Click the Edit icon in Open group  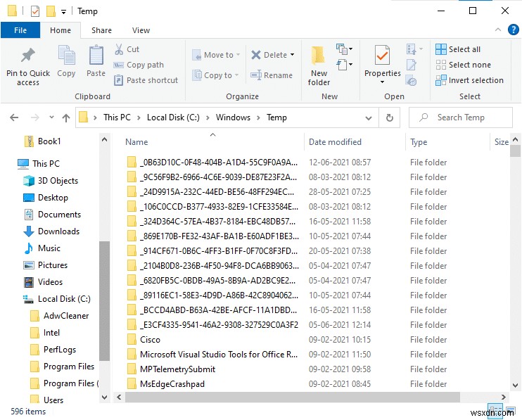point(412,65)
